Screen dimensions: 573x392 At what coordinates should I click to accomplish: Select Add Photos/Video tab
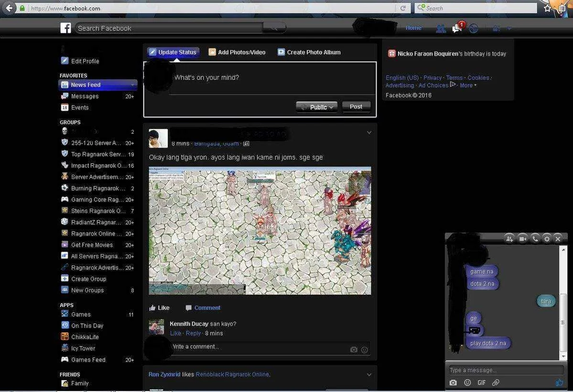(237, 52)
